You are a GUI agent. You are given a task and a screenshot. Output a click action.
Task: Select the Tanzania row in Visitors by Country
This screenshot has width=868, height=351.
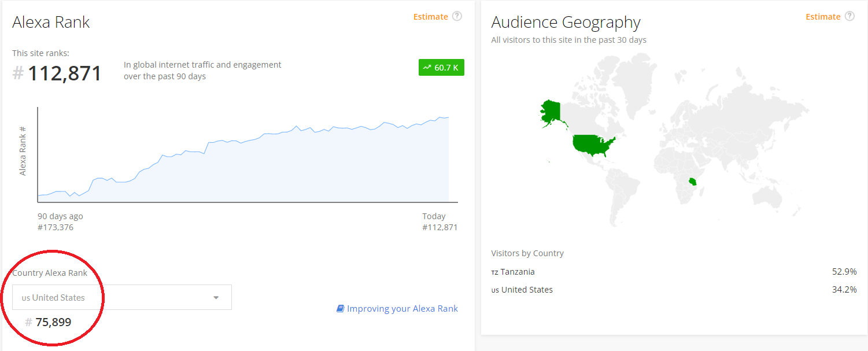(x=674, y=272)
